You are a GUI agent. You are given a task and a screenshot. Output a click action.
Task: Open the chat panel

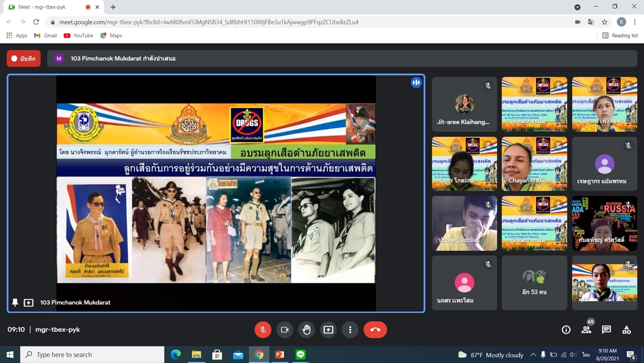[606, 329]
